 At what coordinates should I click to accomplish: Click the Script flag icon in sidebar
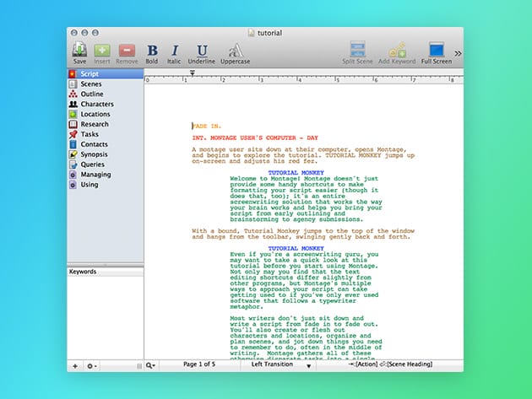point(73,73)
